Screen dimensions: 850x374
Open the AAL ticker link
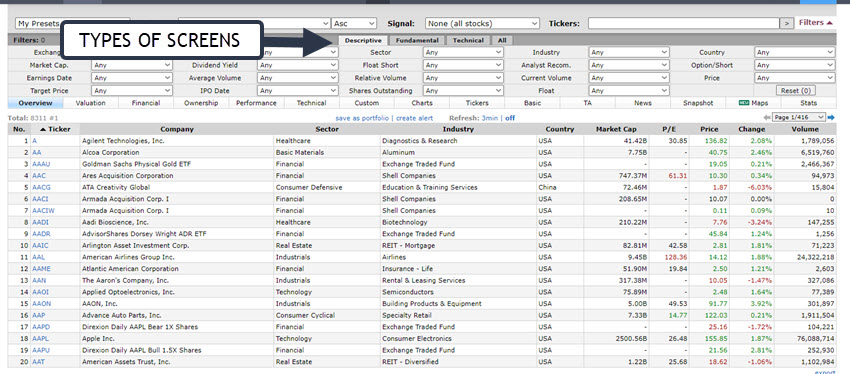point(38,257)
